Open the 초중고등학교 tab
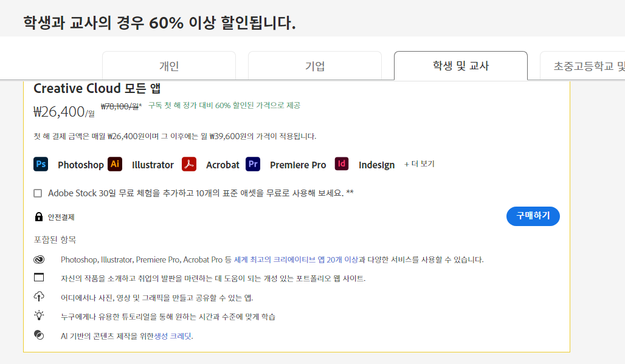Image resolution: width=625 pixels, height=364 pixels. click(583, 66)
